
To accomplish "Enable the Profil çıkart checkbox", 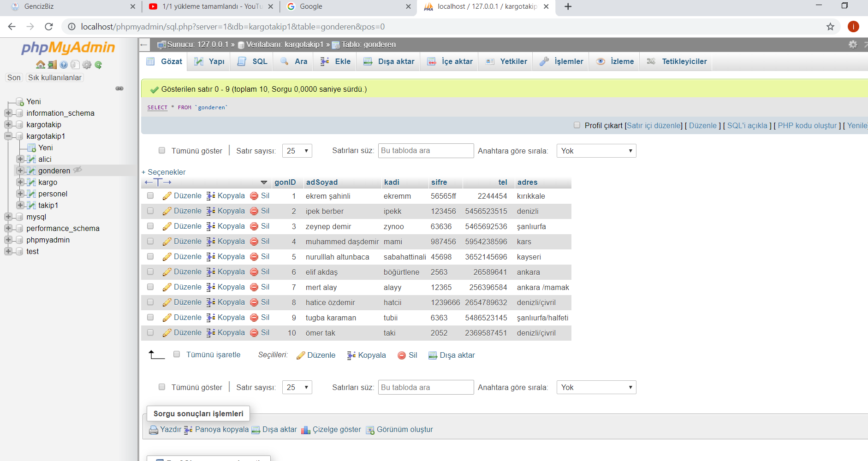I will click(x=577, y=125).
